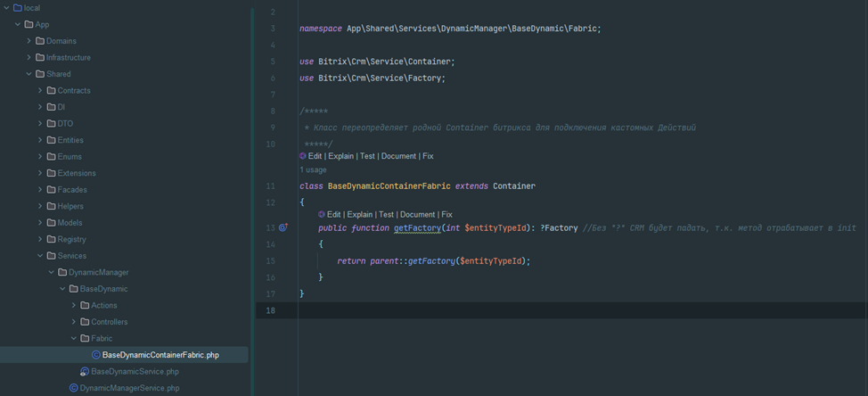
Task: Expand the DI folder chevron
Action: pyautogui.click(x=40, y=107)
